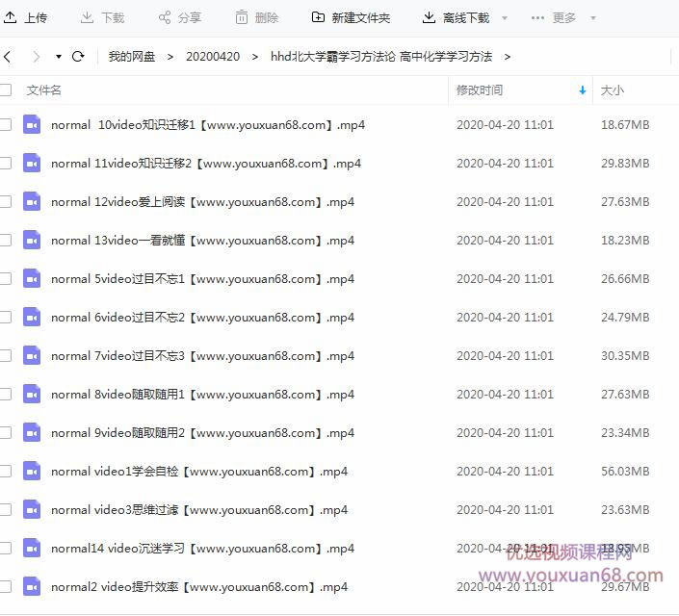Click the download (下载) icon
Screen dimensions: 679x616
[87, 17]
